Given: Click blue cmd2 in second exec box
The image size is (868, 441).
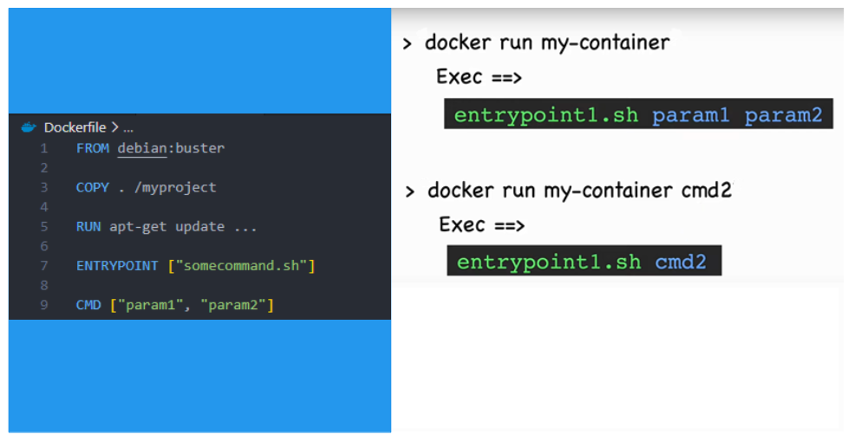Looking at the screenshot, I should pos(681,261).
